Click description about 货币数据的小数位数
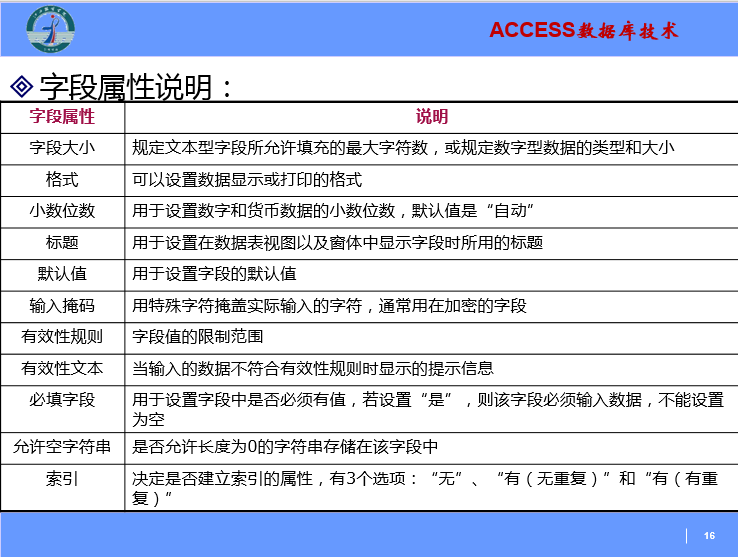This screenshot has width=738, height=557. tap(333, 210)
